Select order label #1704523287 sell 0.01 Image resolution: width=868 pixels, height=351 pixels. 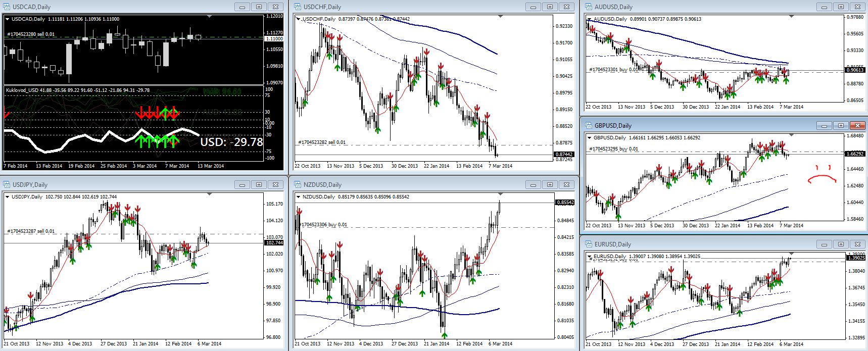(31, 231)
